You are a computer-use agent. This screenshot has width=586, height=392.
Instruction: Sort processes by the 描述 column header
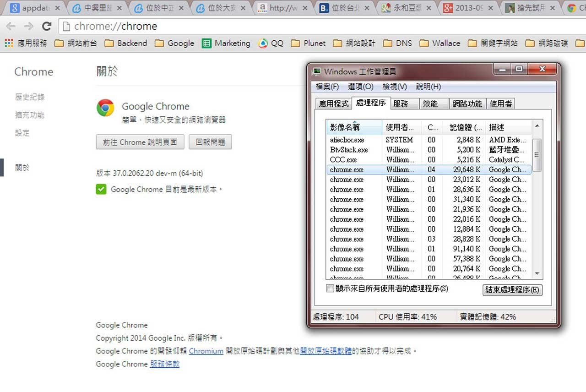(x=509, y=127)
